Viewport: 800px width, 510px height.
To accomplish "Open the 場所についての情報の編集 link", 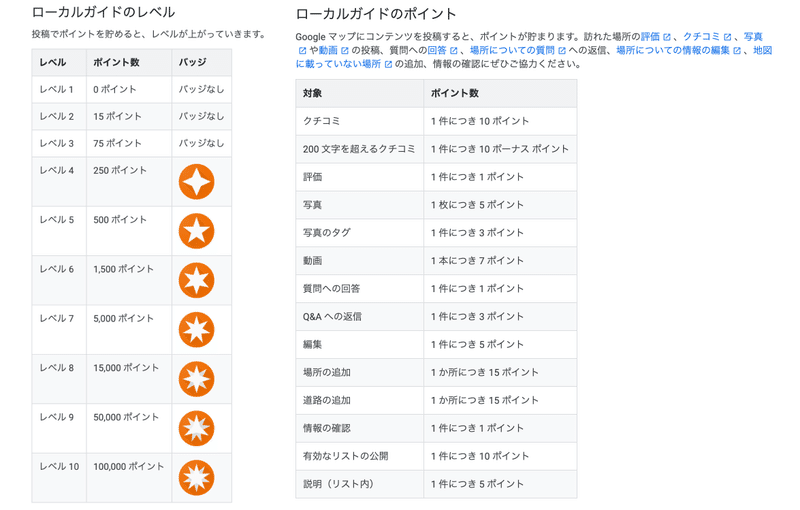I will point(673,50).
